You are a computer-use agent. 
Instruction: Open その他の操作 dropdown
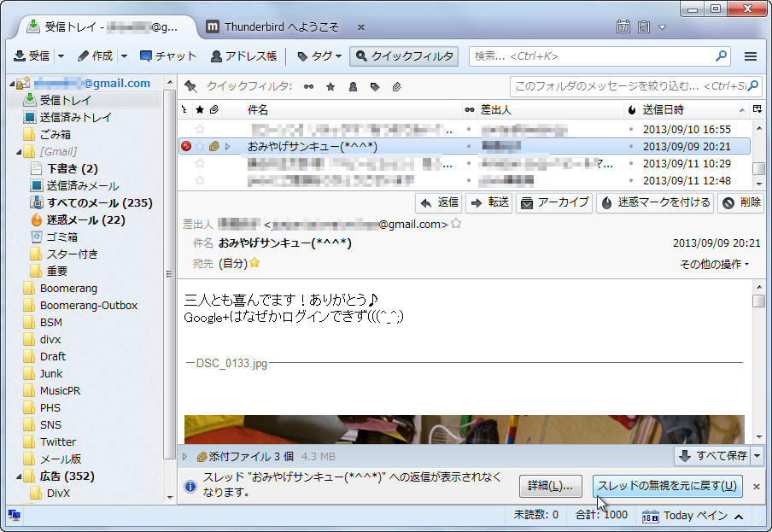[x=715, y=264]
